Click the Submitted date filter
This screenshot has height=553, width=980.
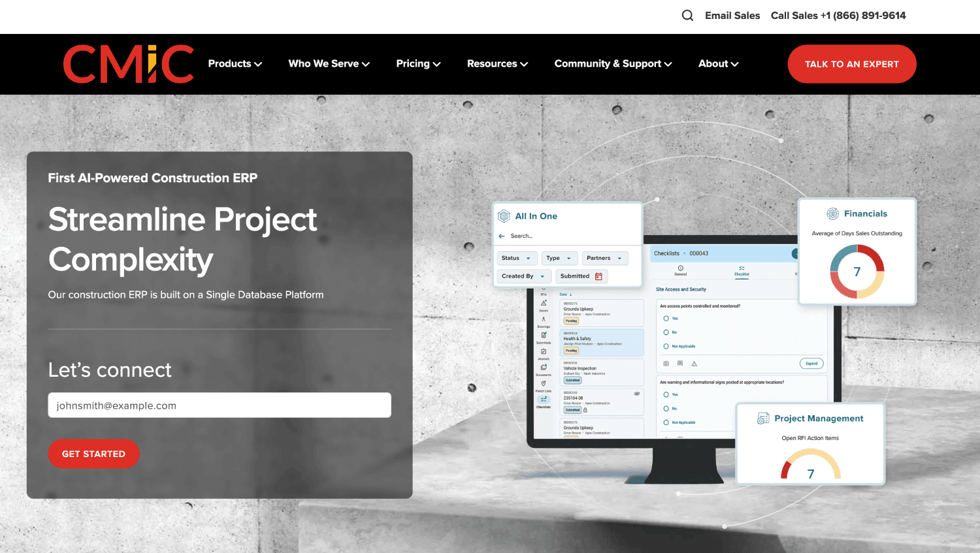581,276
